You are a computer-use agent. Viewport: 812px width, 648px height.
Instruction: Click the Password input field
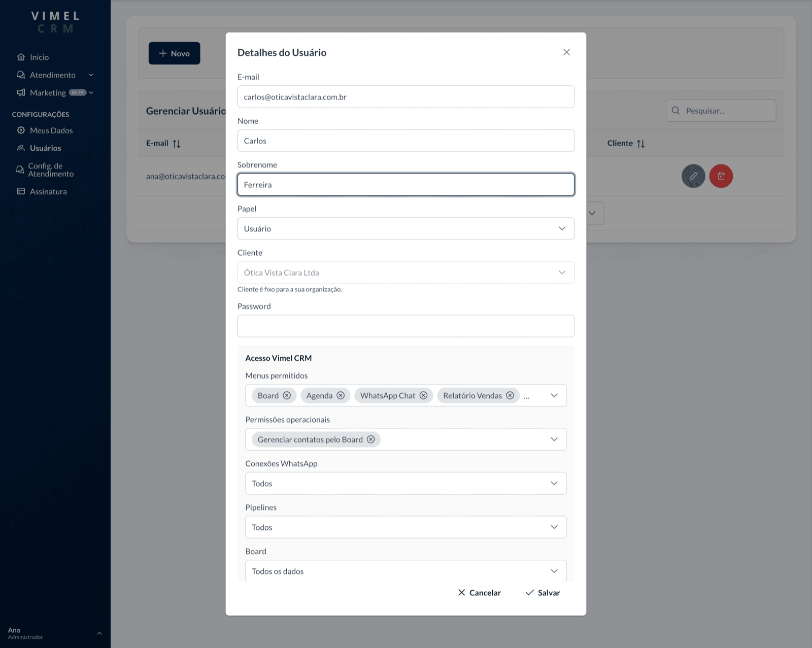(406, 326)
